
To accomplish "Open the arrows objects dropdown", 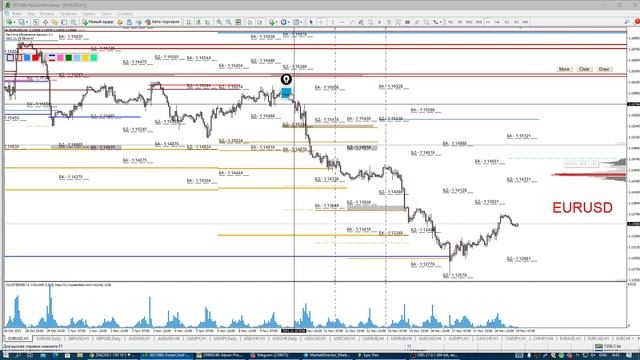I will pyautogui.click(x=437, y=22).
